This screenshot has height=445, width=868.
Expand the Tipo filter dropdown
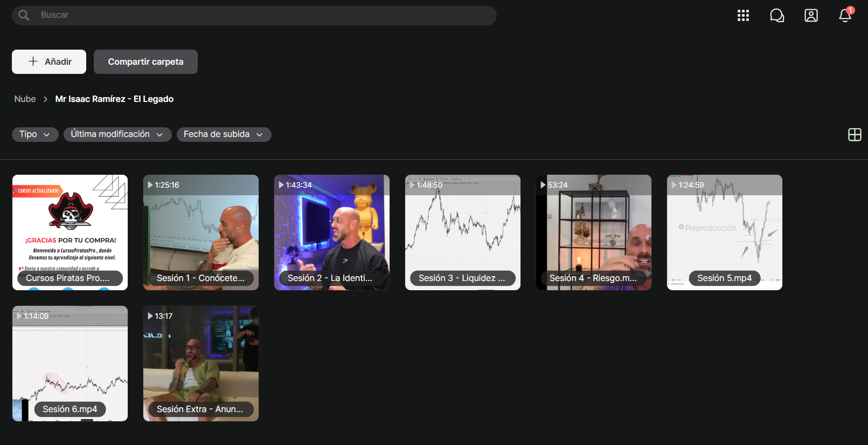click(34, 134)
